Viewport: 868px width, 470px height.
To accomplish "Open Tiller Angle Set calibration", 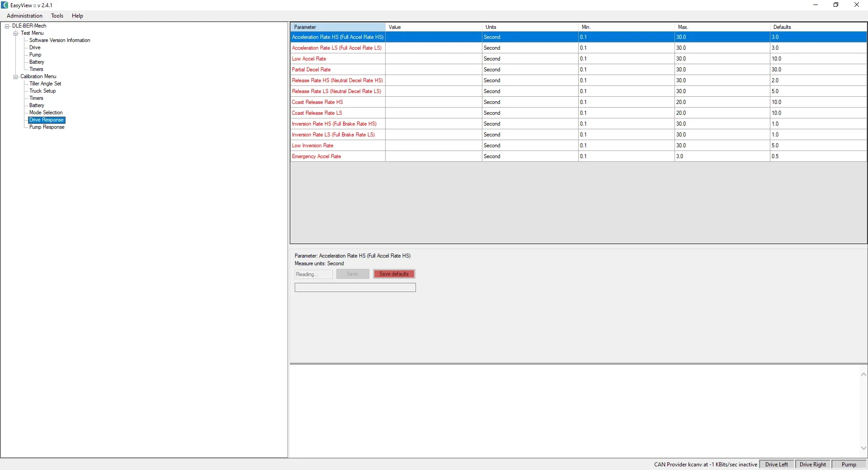I will (45, 84).
